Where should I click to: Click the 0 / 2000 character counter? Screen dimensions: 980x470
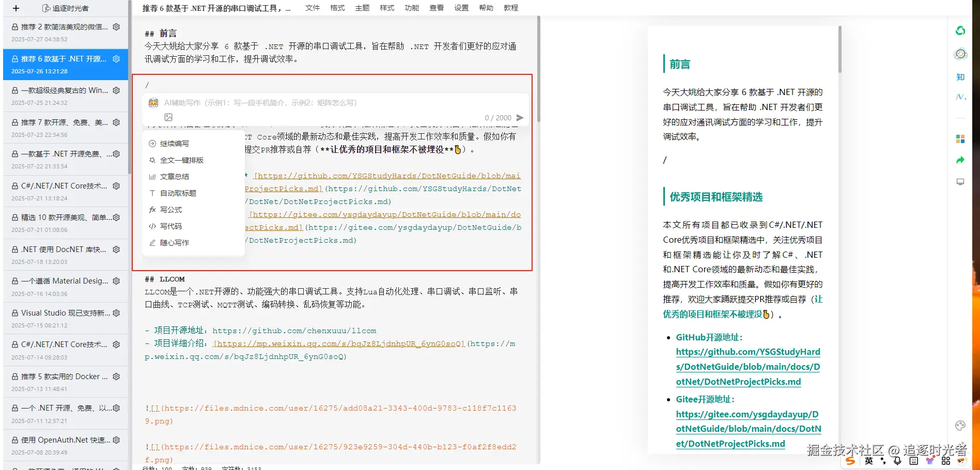coord(498,118)
